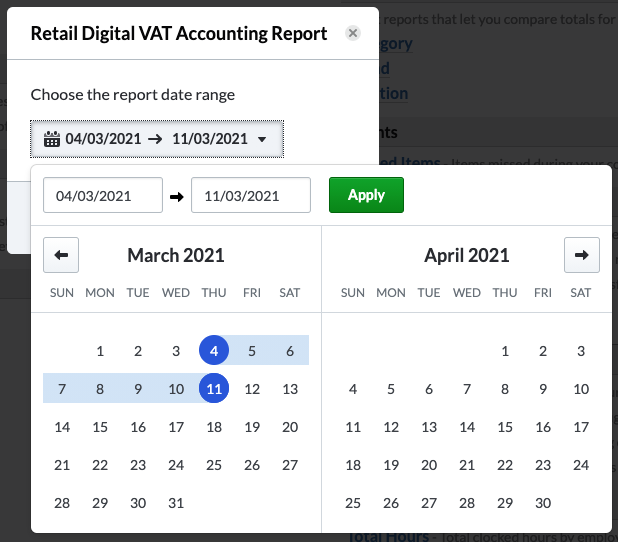Advance to next month with right arrow
618x542 pixels.
[582, 255]
